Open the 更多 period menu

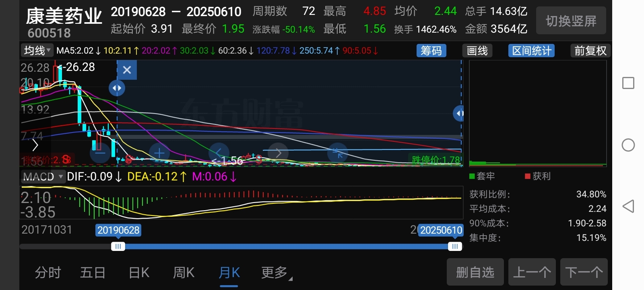pyautogui.click(x=276, y=273)
